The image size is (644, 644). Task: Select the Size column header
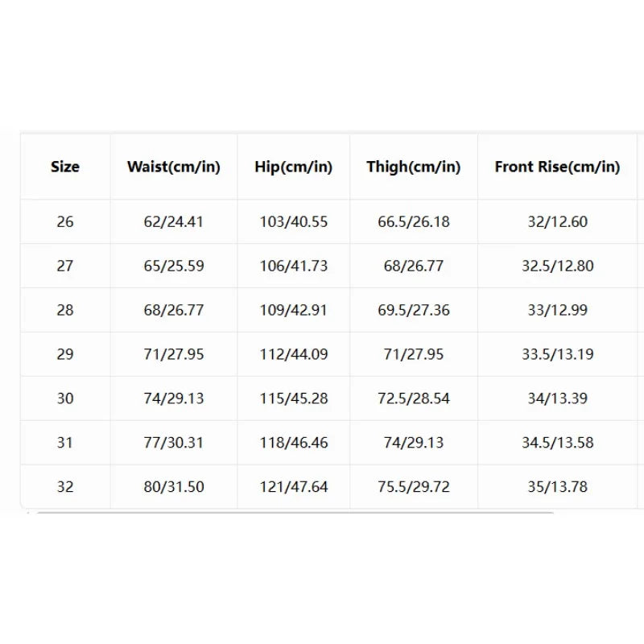coord(65,167)
